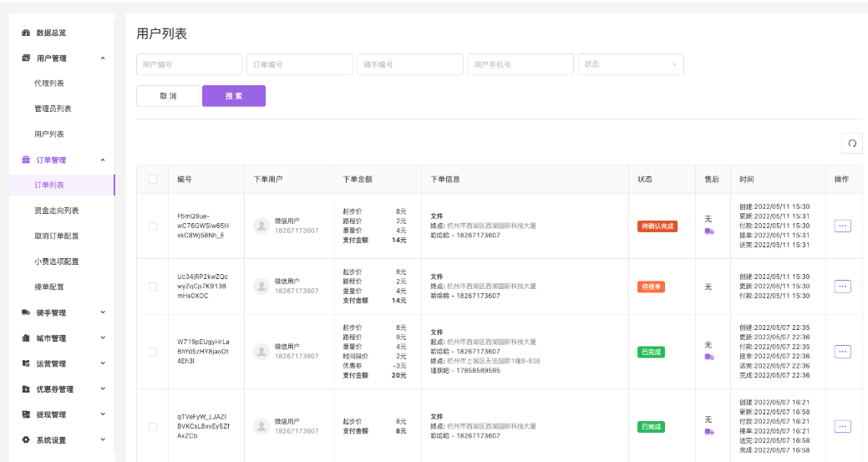Click 已完成 tag for order W719pEUgyHrLa

point(651,352)
